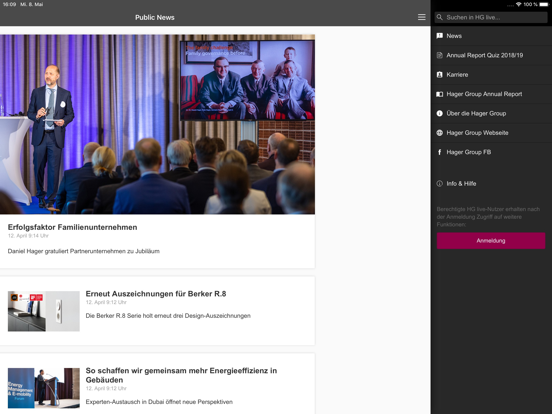Screen dimensions: 552x414
Task: Click the Hager Group Webseite globe icon
Action: 439,133
